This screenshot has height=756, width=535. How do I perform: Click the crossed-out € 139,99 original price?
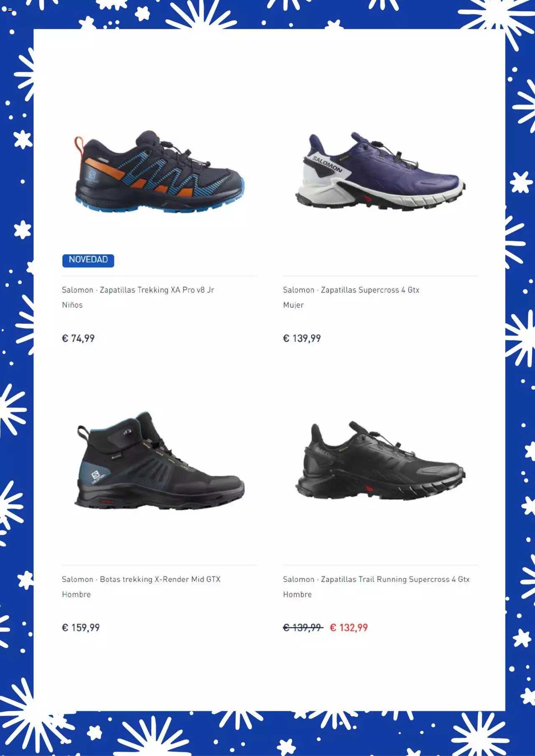pyautogui.click(x=303, y=628)
